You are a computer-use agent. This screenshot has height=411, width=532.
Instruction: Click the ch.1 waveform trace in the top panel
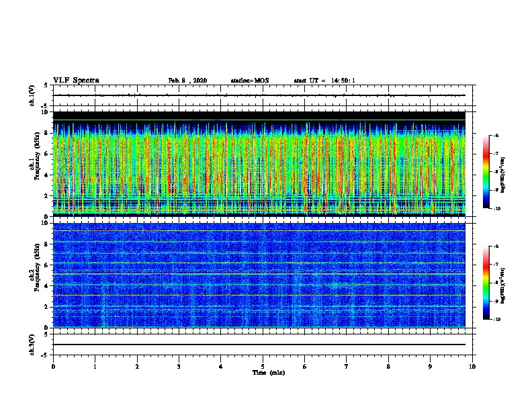(x=259, y=95)
